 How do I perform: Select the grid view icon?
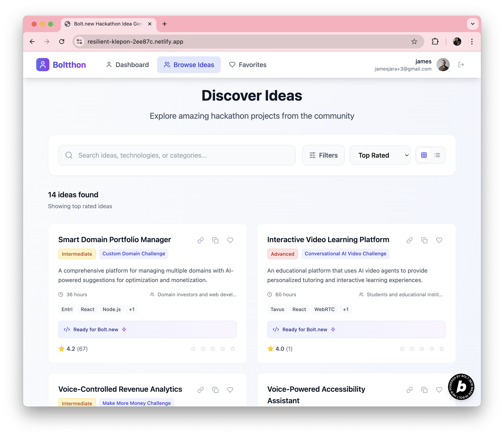424,155
